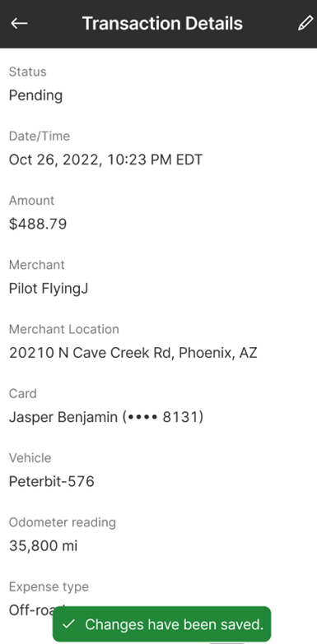Click the Status field label
Image resolution: width=317 pixels, height=644 pixels.
(x=27, y=72)
